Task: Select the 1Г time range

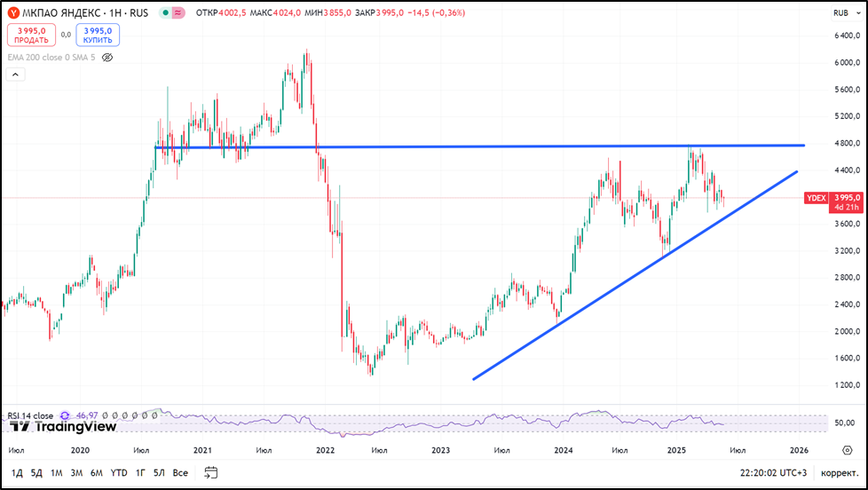Action: pos(140,473)
